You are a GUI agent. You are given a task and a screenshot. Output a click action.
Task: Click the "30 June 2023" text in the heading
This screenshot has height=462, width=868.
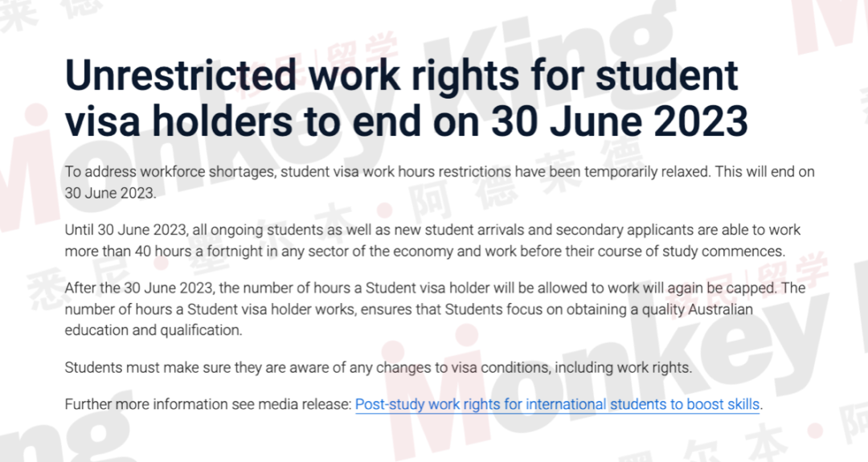[x=620, y=121]
